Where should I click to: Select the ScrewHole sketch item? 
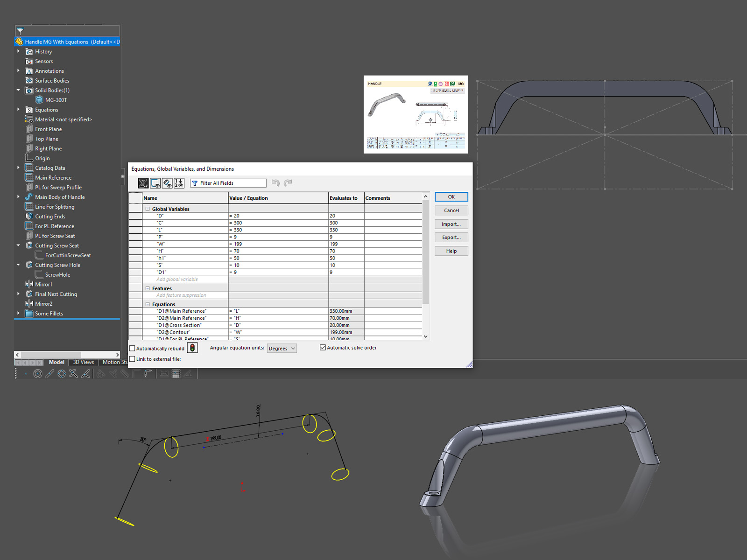[x=53, y=275]
